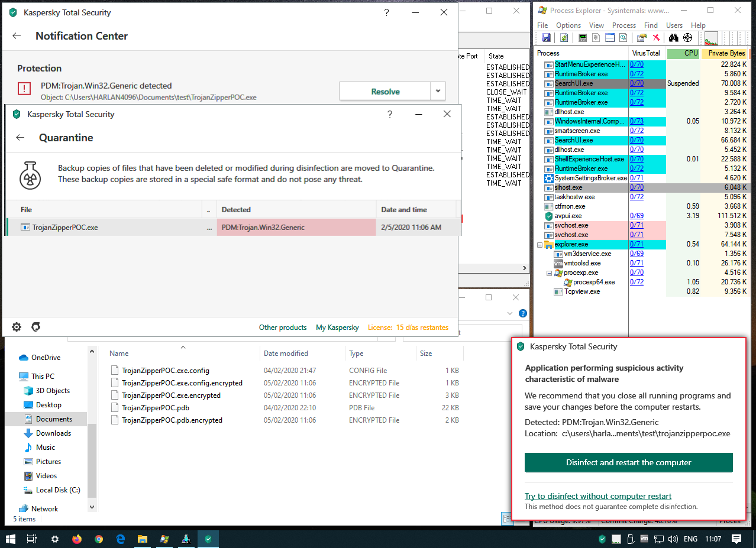Click the crosshair find window's process icon
The width and height of the screenshot is (756, 548).
click(x=687, y=38)
